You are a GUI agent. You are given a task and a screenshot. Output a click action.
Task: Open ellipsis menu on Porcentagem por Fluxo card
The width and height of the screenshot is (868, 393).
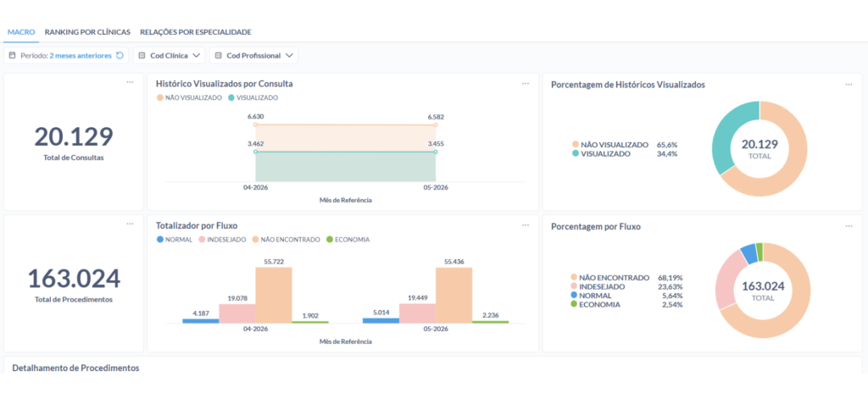849,226
